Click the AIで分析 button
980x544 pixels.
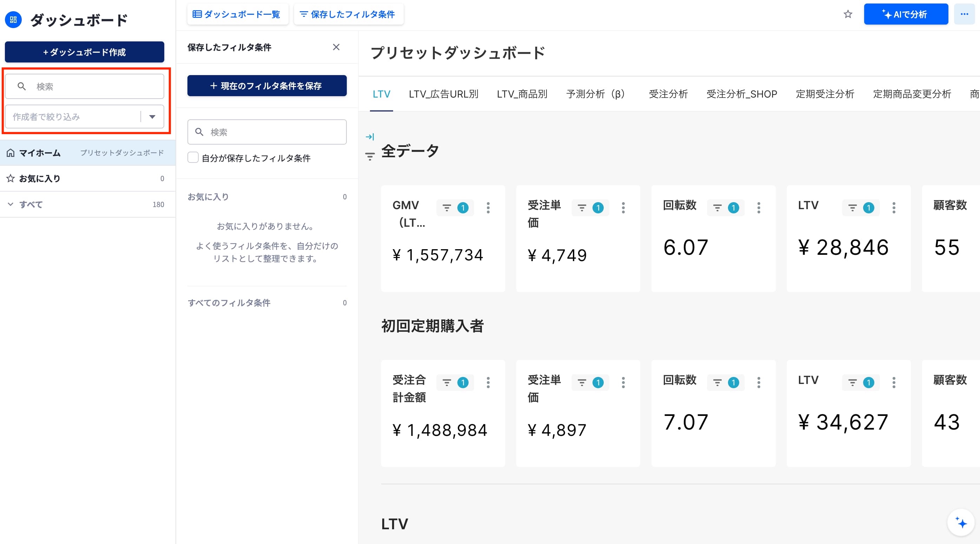[x=906, y=14]
